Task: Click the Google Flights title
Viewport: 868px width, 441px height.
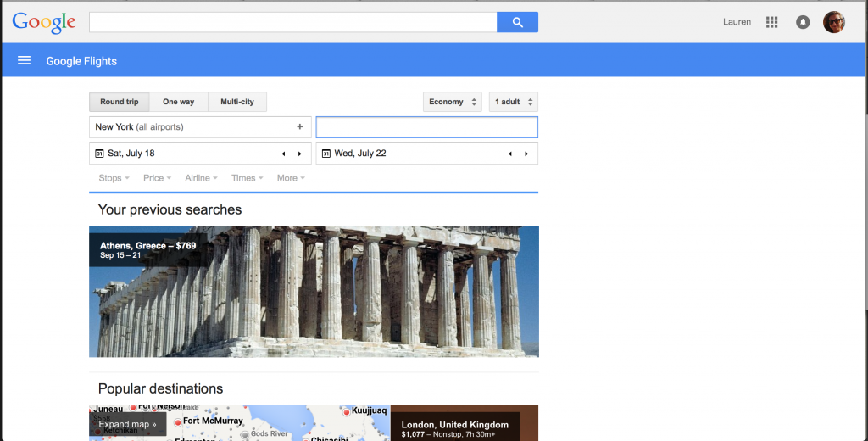Action: pyautogui.click(x=81, y=61)
